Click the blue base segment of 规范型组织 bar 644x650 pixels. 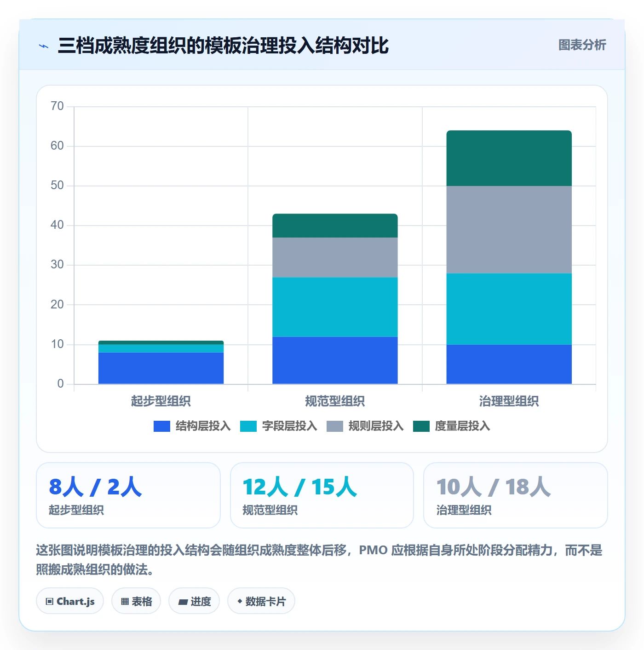click(335, 360)
